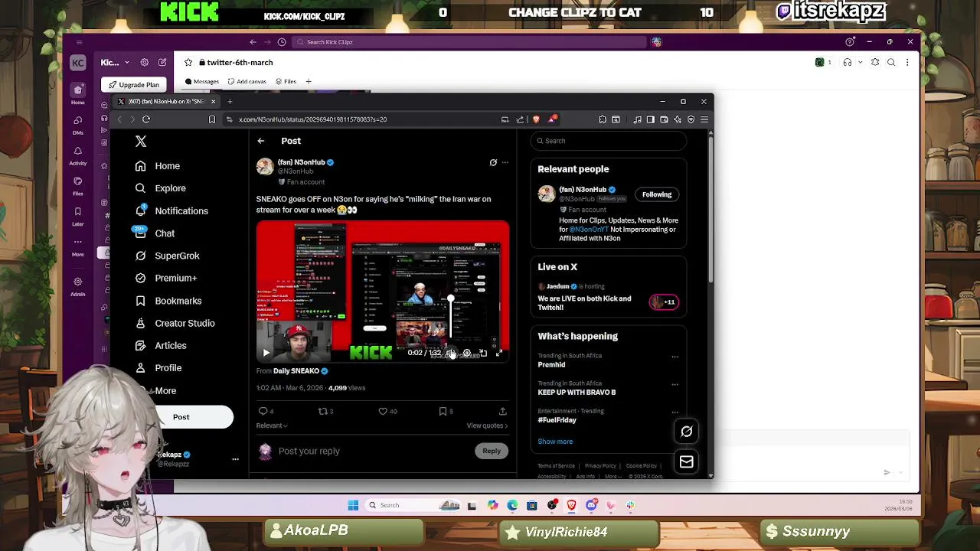Open Daily SNEAKO source link
Screen dimensions: 980x551
click(296, 371)
